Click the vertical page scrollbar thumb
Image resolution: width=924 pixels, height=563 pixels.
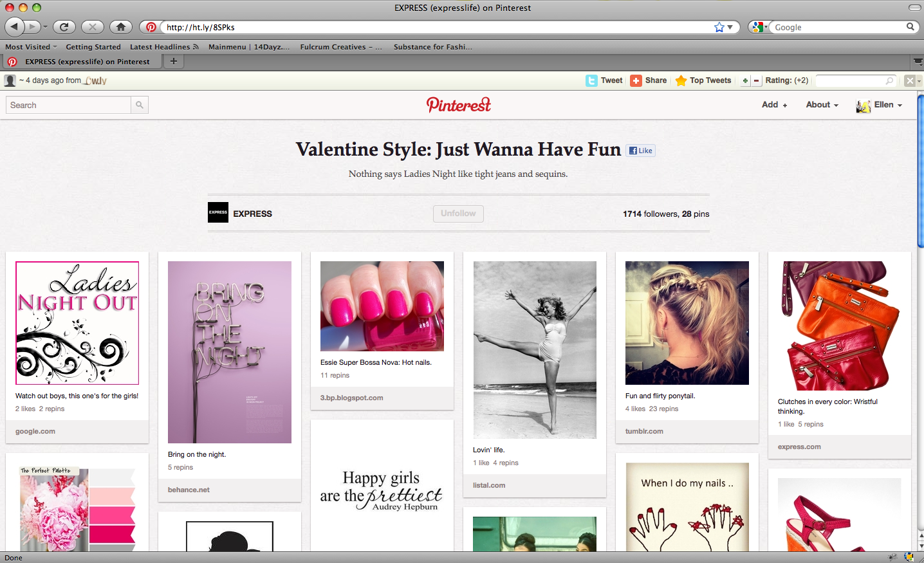coord(921,171)
